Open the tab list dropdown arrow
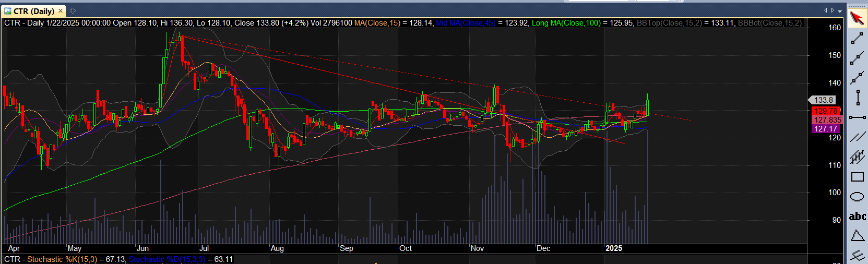Screen dimensions: 868x264 840,10
